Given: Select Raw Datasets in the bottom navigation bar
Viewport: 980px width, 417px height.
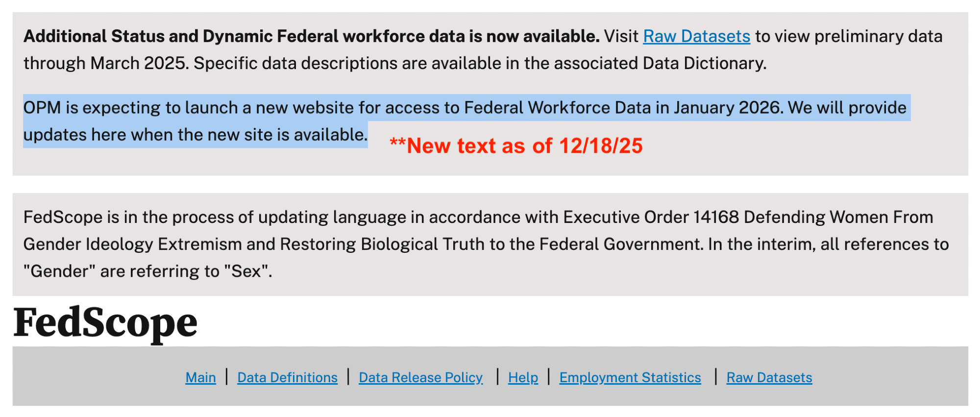Looking at the screenshot, I should [769, 377].
